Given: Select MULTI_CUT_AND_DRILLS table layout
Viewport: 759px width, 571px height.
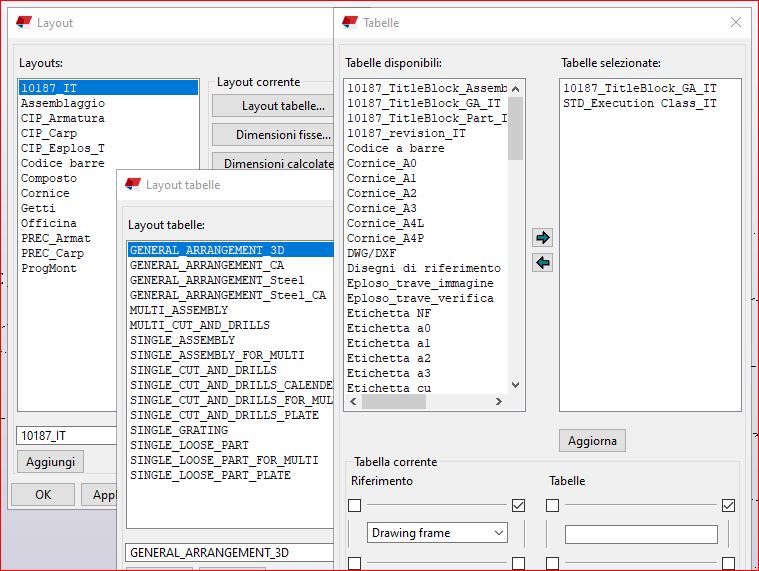Looking at the screenshot, I should [199, 325].
